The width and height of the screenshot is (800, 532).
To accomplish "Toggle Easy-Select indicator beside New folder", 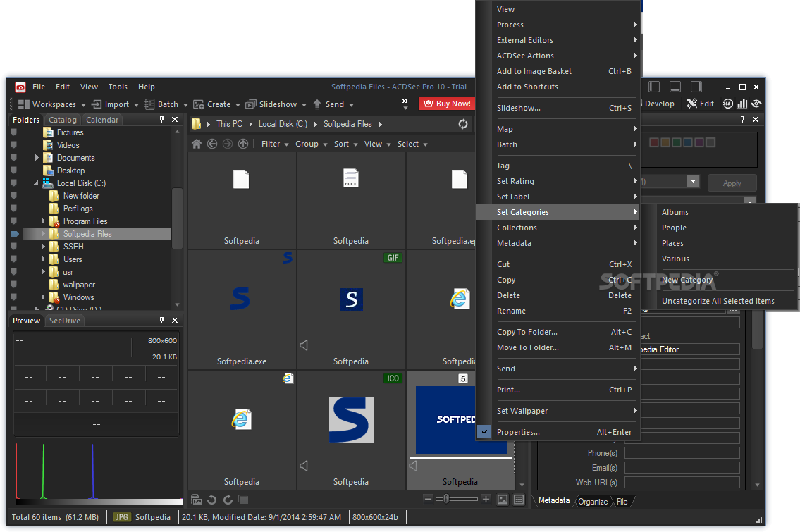I will coord(14,196).
